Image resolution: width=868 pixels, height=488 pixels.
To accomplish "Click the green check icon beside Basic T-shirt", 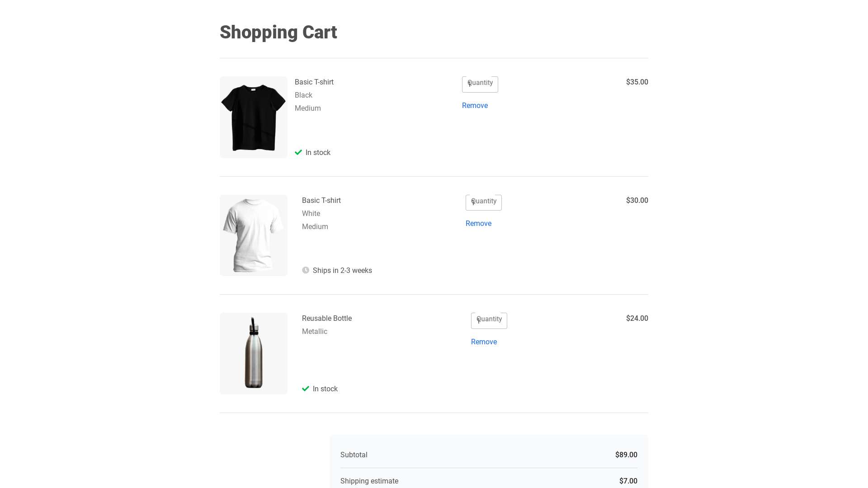I will click(298, 152).
